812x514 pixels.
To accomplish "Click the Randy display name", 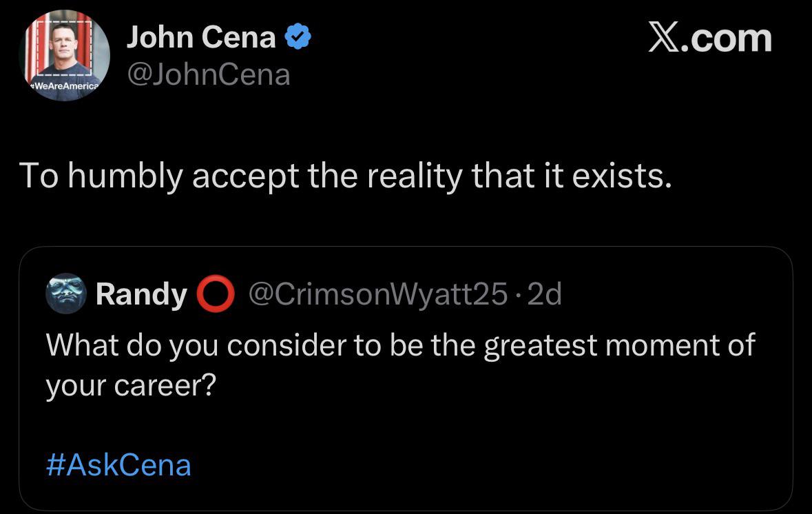I will click(141, 294).
